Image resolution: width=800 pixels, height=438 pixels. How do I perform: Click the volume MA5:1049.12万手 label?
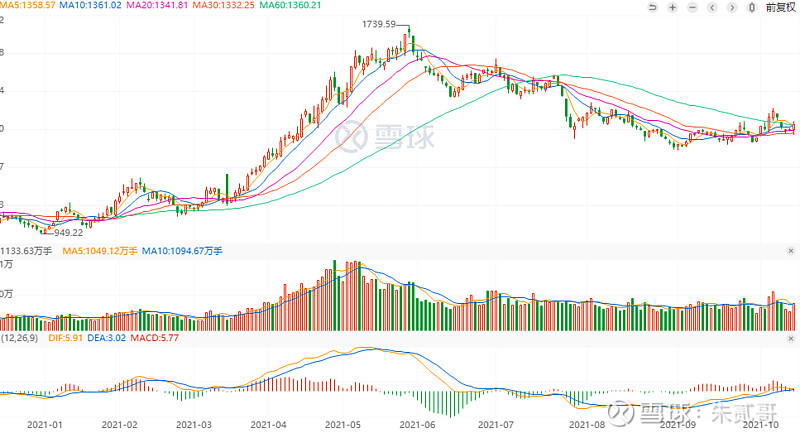[99, 251]
